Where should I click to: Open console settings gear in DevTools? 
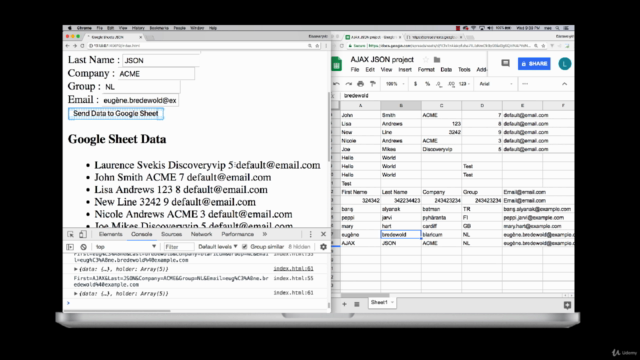323,247
